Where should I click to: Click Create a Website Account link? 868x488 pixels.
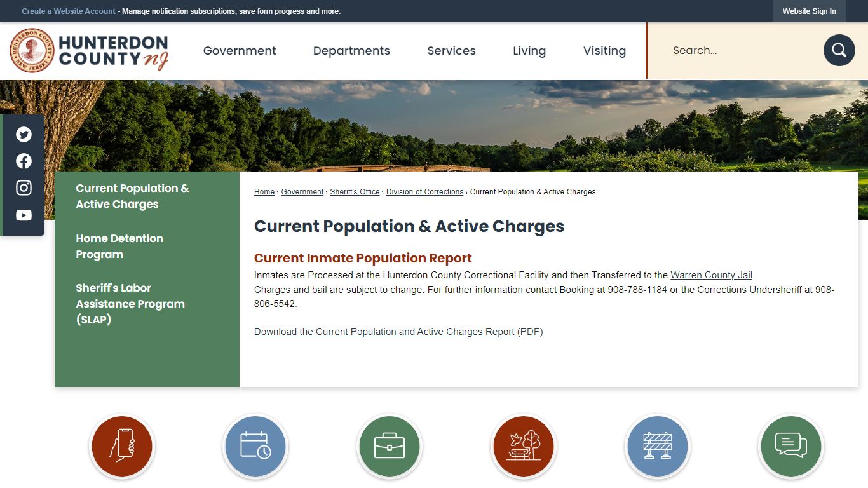69,11
